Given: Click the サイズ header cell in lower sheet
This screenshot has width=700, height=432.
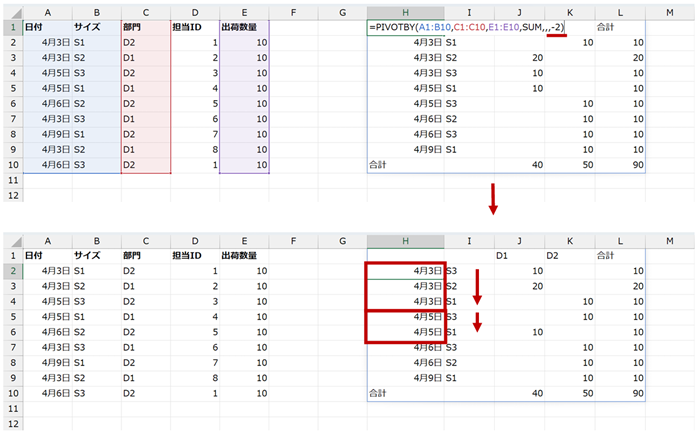Looking at the screenshot, I should [x=96, y=256].
